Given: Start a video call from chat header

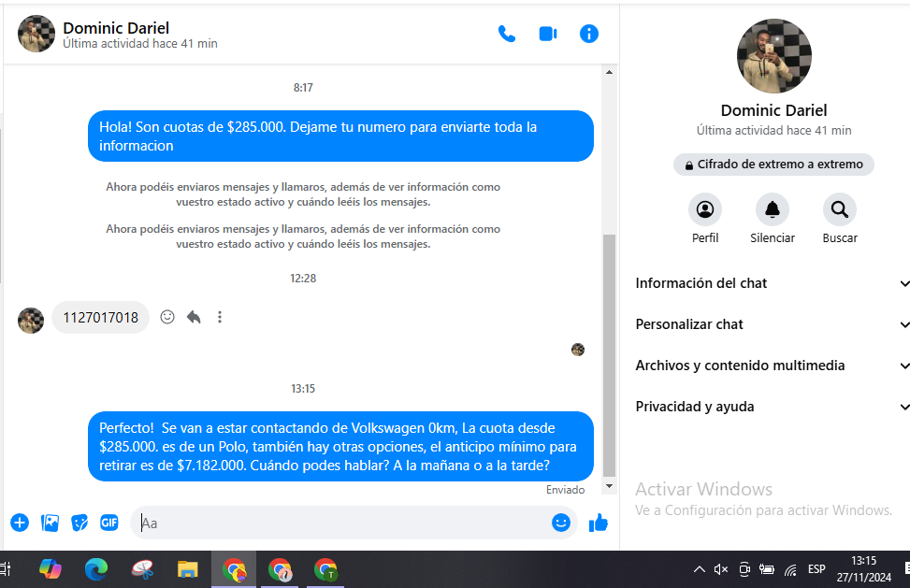Looking at the screenshot, I should 547,34.
